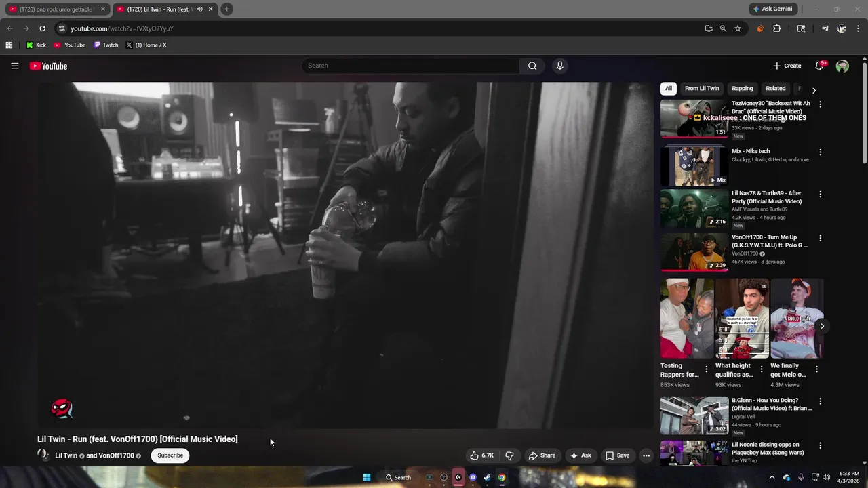Click the Ask button
868x488 pixels.
[x=580, y=455]
